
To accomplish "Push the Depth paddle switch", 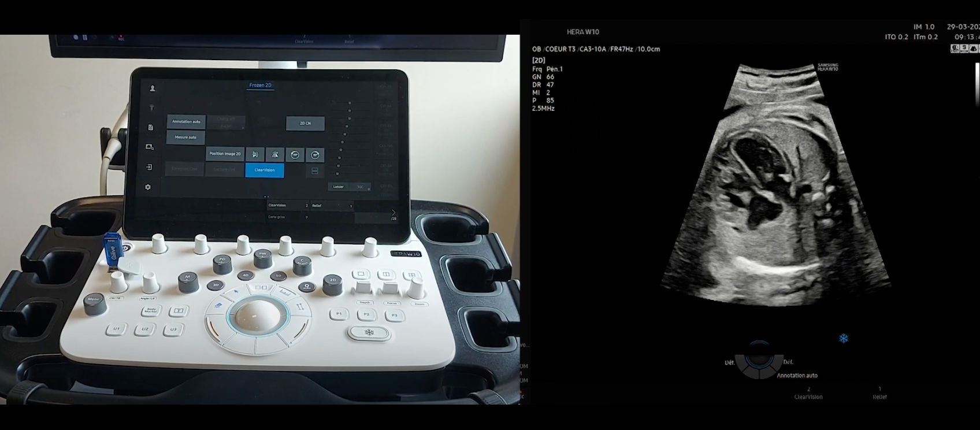I will click(364, 288).
